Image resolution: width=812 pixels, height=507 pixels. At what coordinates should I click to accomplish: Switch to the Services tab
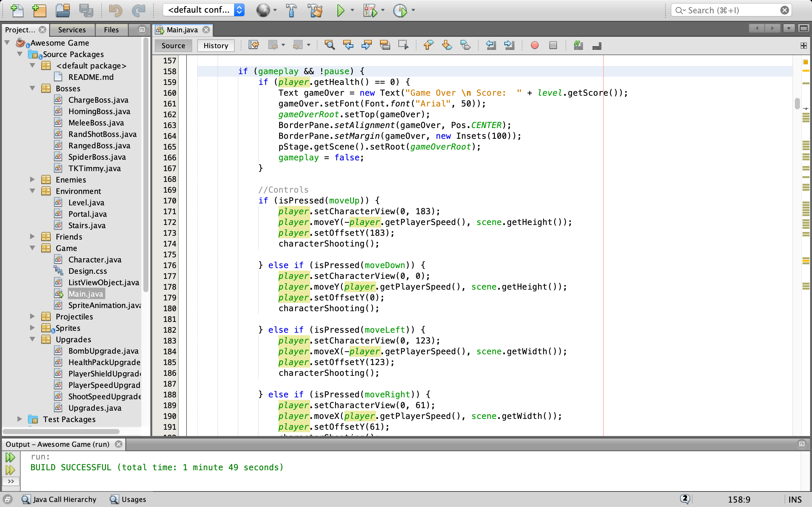72,30
